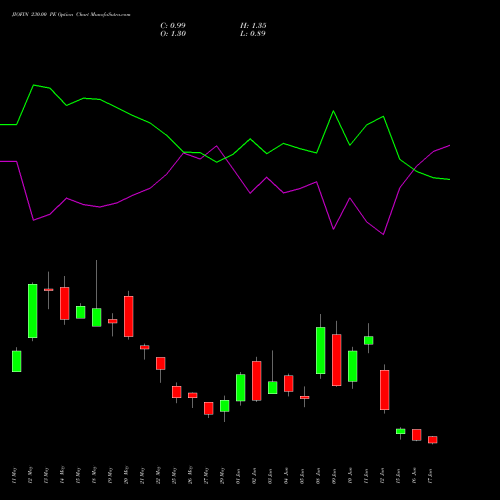This screenshot has height=500, width=500.
Task: Select the green candle above 11 May
Action: point(17,361)
